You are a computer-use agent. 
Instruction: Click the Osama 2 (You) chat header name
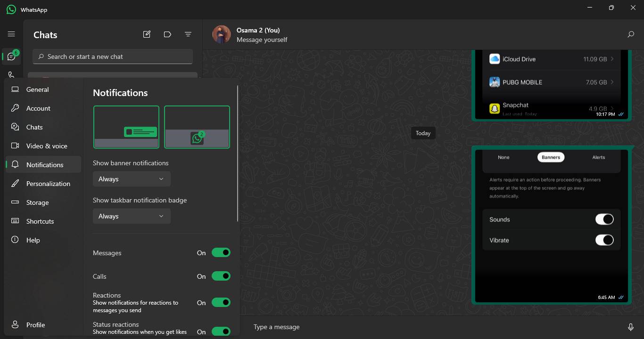click(x=258, y=30)
